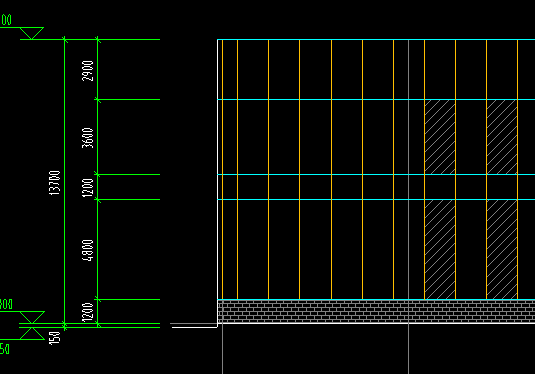The width and height of the screenshot is (535, 374).
Task: Select the 13700 overall dimension text
Action: [x=55, y=183]
